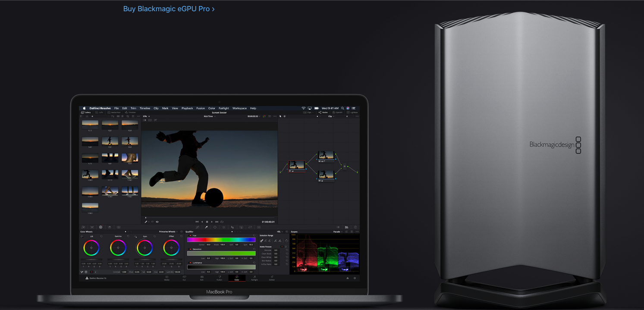This screenshot has height=310, width=644.
Task: Jump to last frame in viewer transport
Action: pyautogui.click(x=217, y=222)
